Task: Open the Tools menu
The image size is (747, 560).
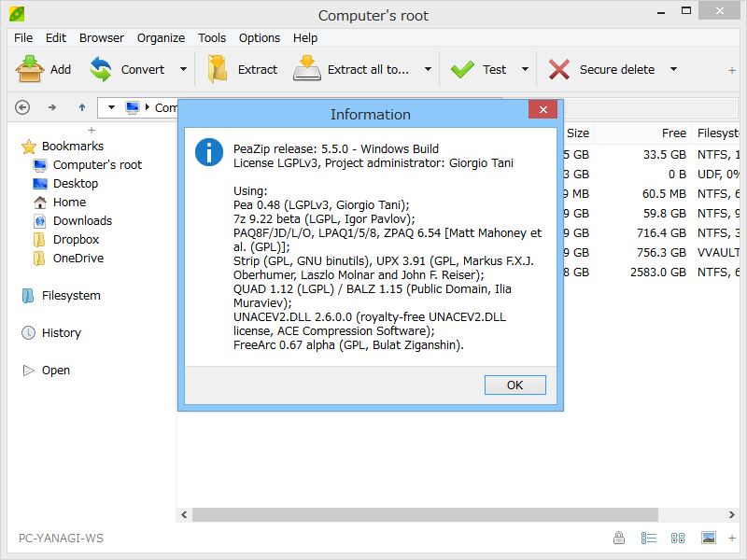Action: pos(212,37)
